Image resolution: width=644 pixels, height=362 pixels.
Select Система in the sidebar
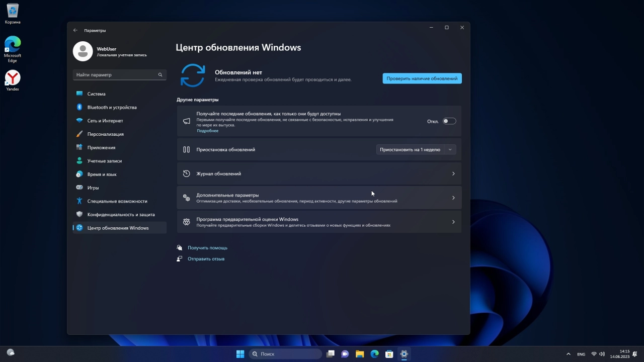[x=120, y=94]
